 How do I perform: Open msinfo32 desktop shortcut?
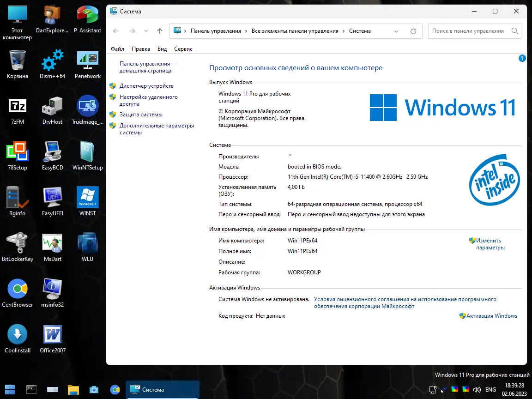(x=52, y=293)
